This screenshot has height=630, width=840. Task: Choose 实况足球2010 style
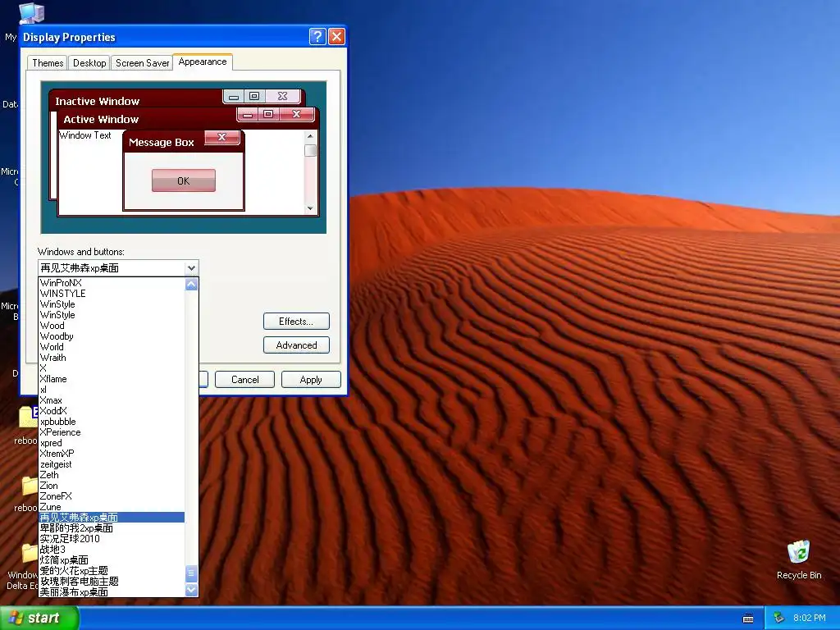(112, 539)
